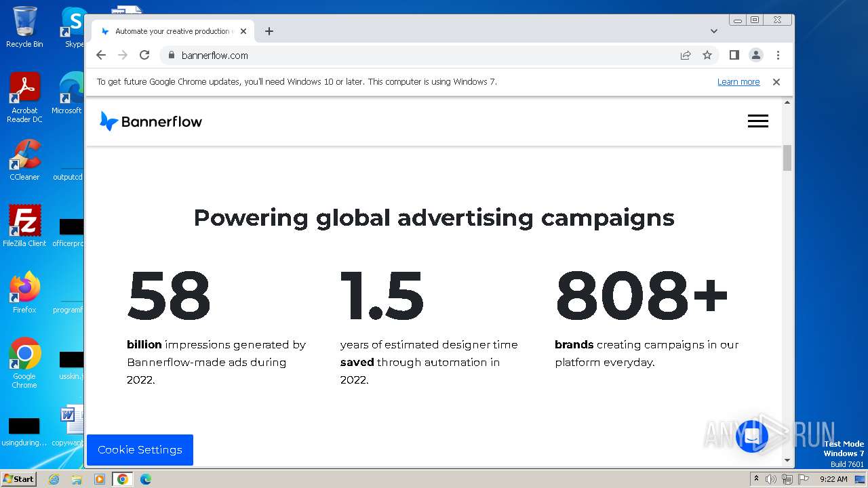Click the 'brands creating campaigns in our' text
The height and width of the screenshot is (488, 868).
point(647,344)
